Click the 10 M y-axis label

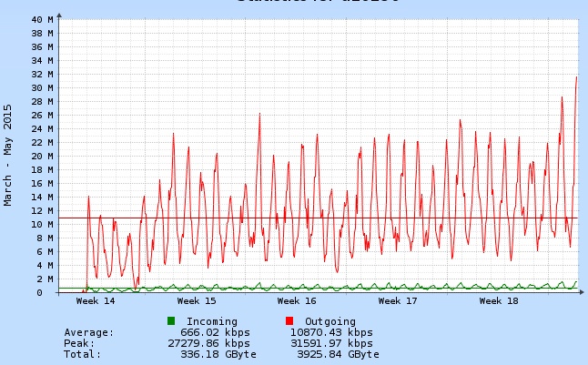coord(41,224)
